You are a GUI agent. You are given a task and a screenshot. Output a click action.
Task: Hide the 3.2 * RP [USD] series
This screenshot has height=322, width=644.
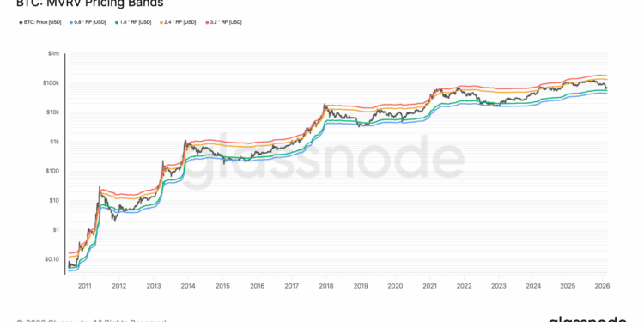(223, 22)
